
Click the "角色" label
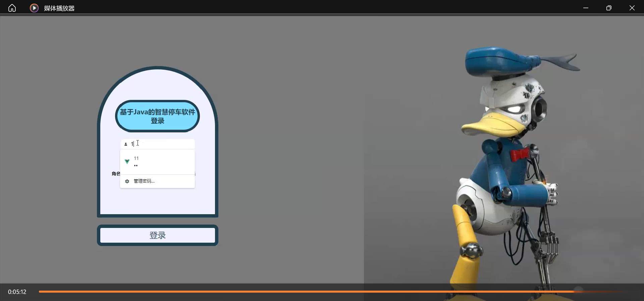(116, 174)
